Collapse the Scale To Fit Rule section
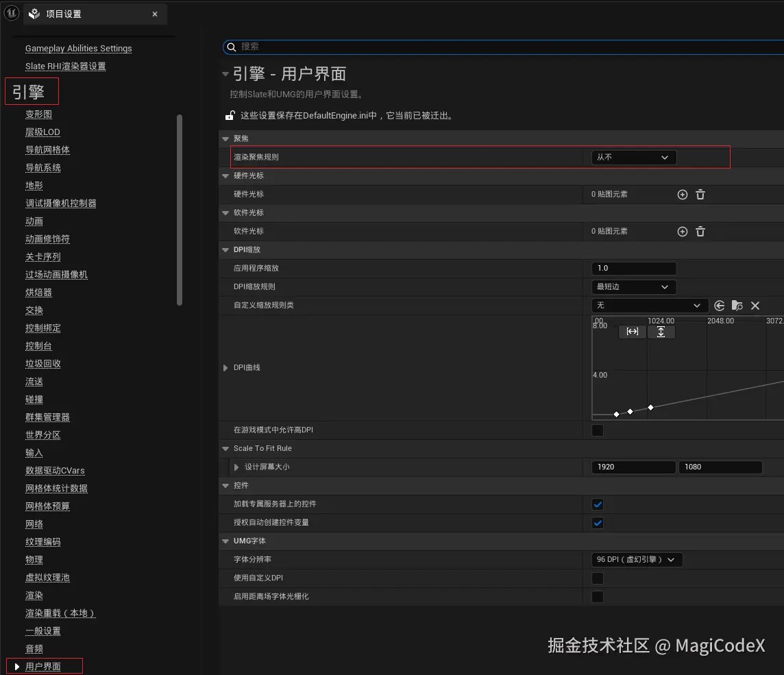Image resolution: width=784 pixels, height=675 pixels. tap(225, 449)
